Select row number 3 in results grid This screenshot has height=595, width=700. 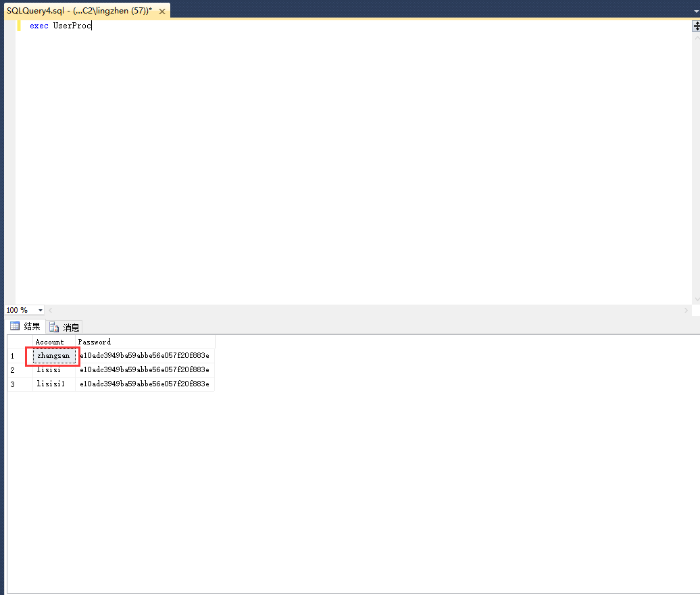14,384
